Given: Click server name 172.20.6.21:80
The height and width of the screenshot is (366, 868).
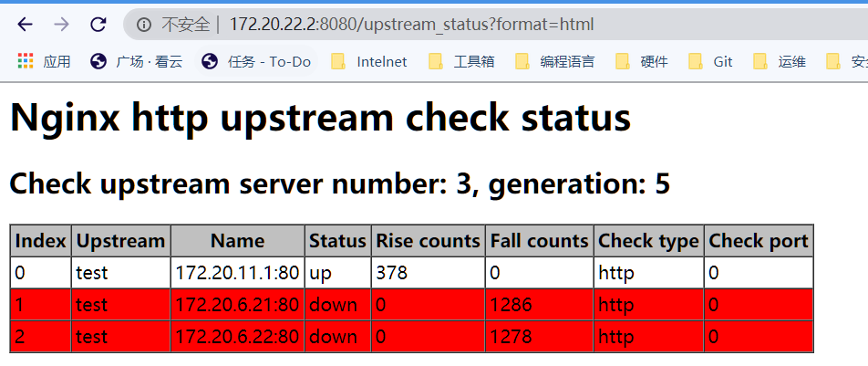Looking at the screenshot, I should pos(237,305).
